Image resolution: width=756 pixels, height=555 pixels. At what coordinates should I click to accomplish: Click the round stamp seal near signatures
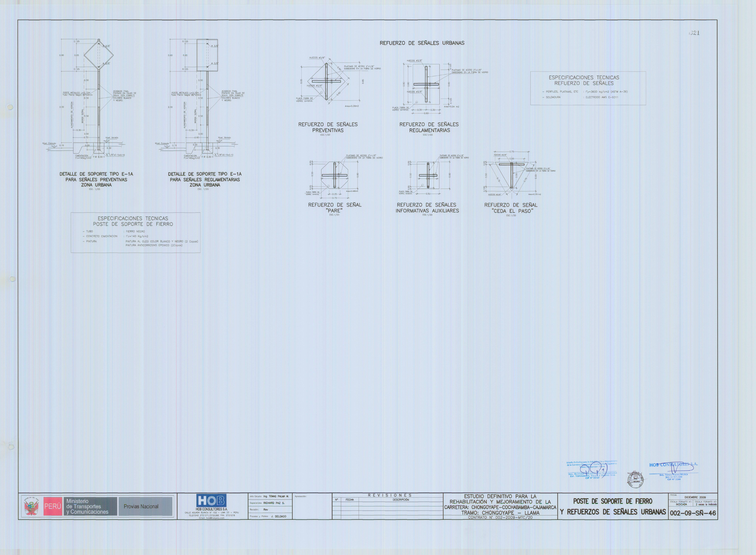pyautogui.click(x=636, y=479)
